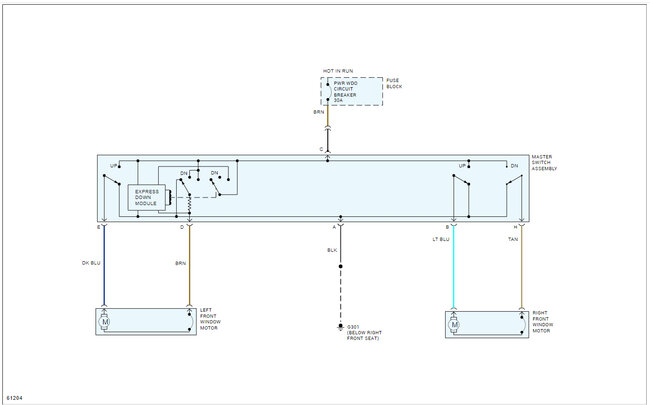Screen dimensions: 650x405
Task: Select the 'RIGHT FRONT WINDOW MOTOR' label
Action: [543, 322]
